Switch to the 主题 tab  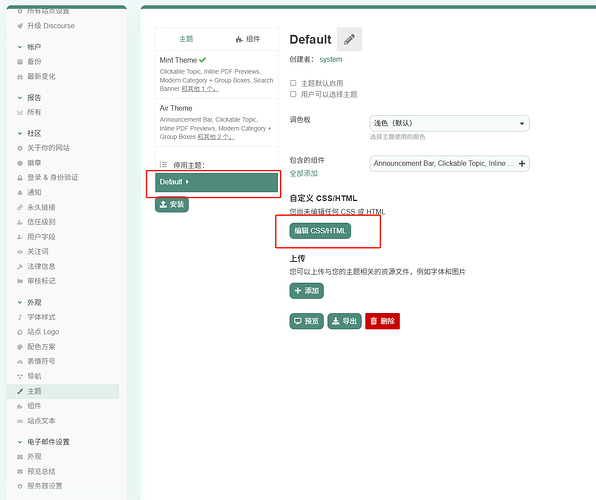186,39
